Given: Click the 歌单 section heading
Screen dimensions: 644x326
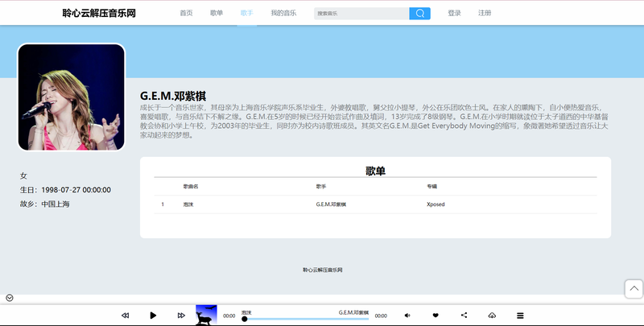Looking at the screenshot, I should click(375, 171).
